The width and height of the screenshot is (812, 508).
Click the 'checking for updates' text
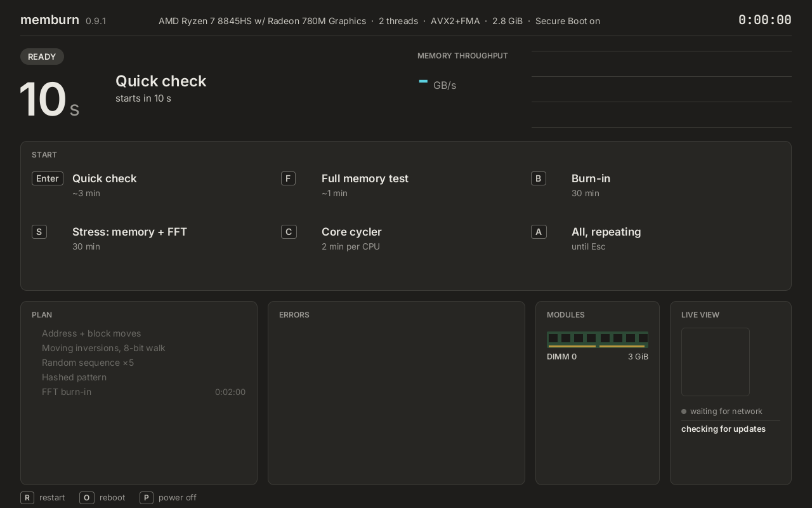[x=723, y=429]
